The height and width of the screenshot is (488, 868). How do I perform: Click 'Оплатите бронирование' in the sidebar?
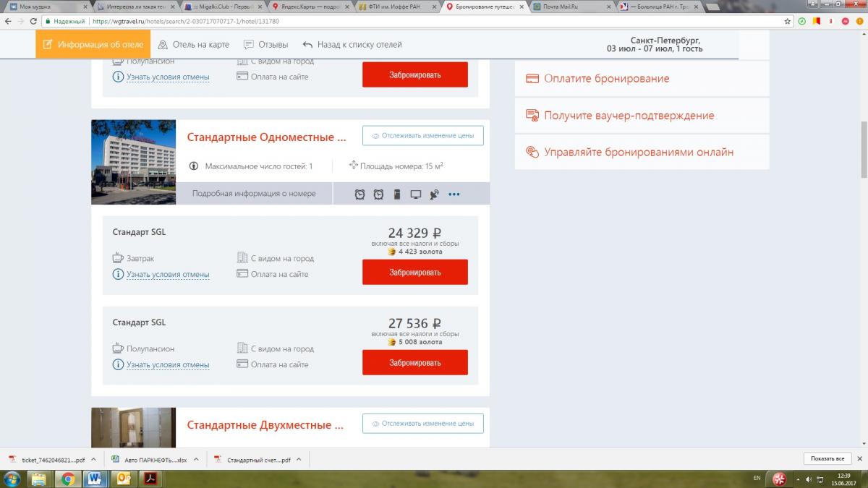coord(606,78)
